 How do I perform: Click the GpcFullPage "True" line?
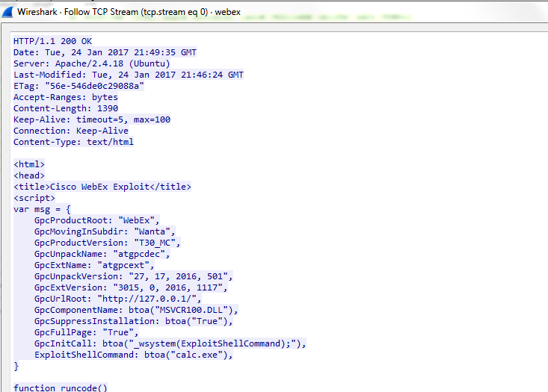86,332
